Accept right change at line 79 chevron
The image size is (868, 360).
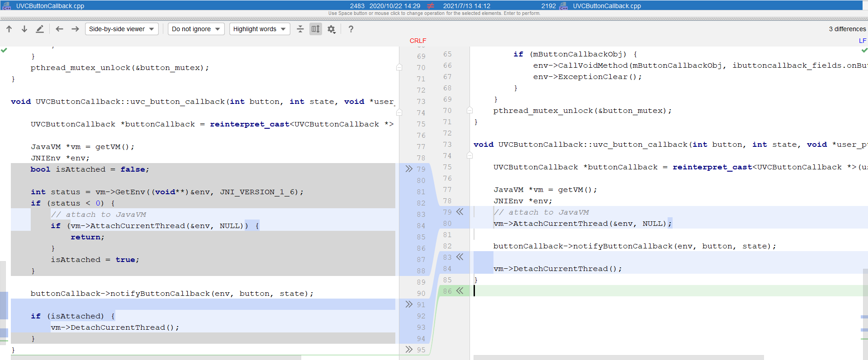[460, 212]
